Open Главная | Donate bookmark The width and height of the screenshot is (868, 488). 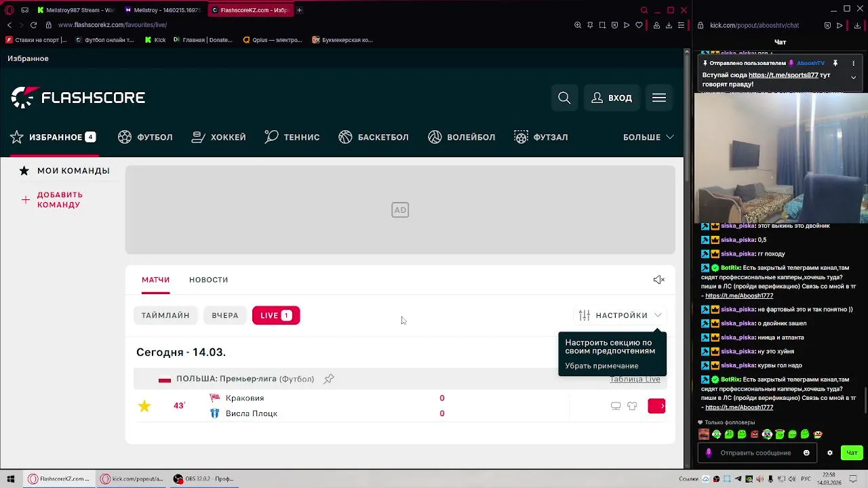pyautogui.click(x=203, y=40)
